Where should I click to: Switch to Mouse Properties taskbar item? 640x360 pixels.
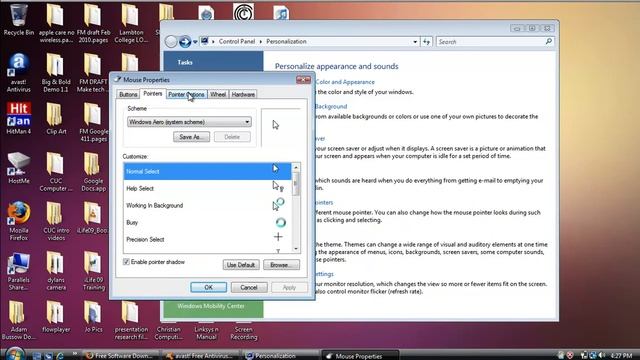[x=361, y=356]
